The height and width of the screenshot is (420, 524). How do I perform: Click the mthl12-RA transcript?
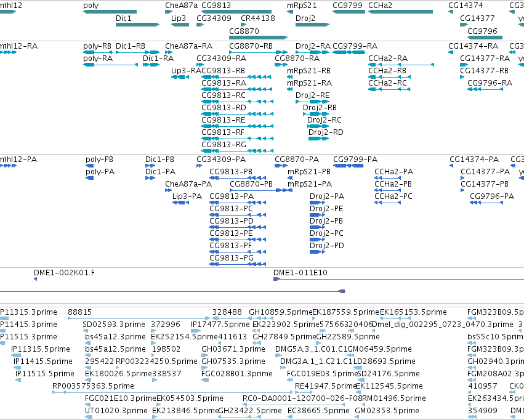(8, 52)
